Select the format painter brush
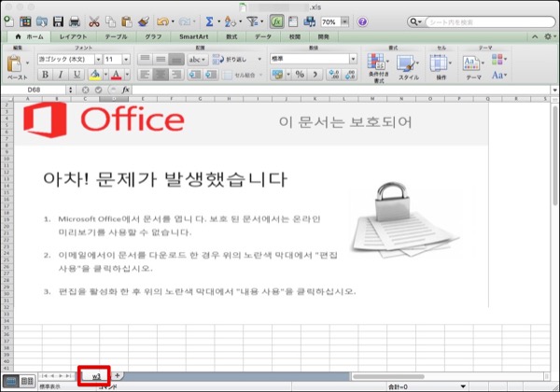Screen dimensions: 560x392 click(x=143, y=21)
